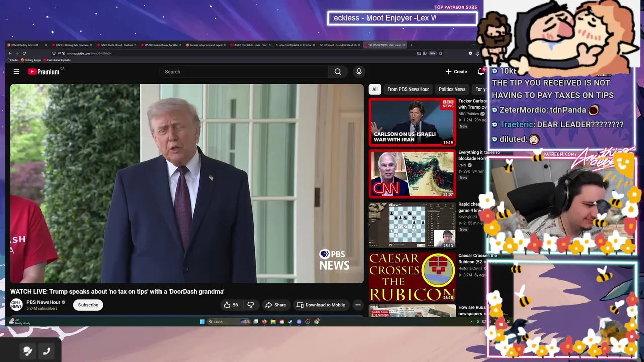
Task: Switch to The White House browser tab
Action: pos(252,45)
